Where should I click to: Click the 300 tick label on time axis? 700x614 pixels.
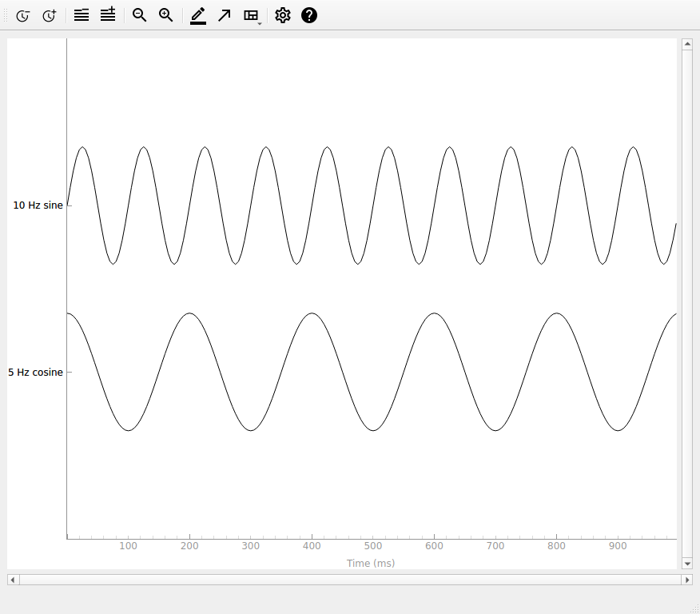coord(250,546)
